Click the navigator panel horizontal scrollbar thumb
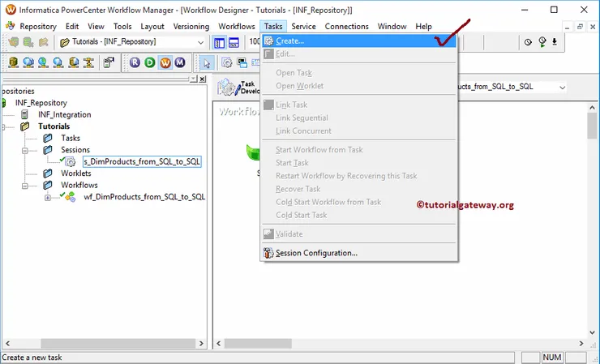The width and height of the screenshot is (600, 364). [x=118, y=344]
